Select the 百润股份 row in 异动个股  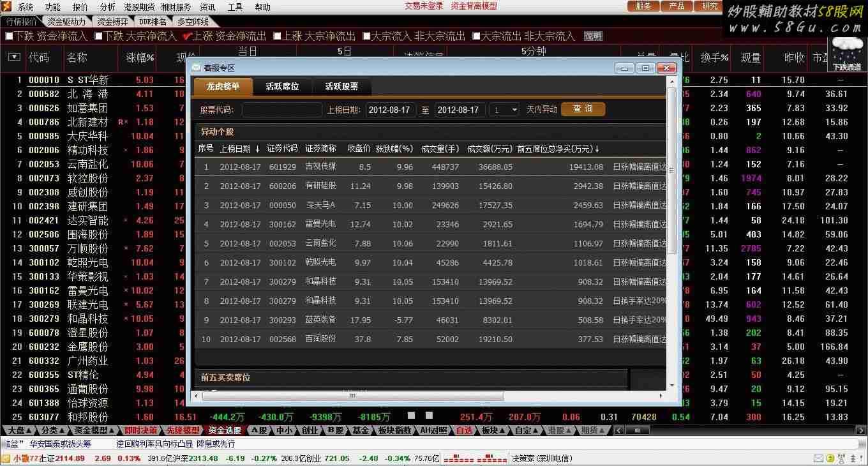pyautogui.click(x=431, y=340)
